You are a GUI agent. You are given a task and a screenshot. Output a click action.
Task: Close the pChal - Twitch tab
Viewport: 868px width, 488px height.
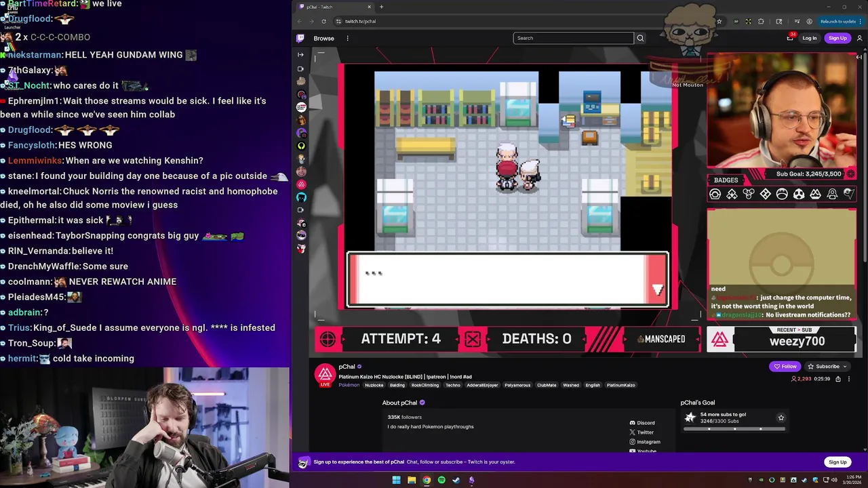[368, 7]
